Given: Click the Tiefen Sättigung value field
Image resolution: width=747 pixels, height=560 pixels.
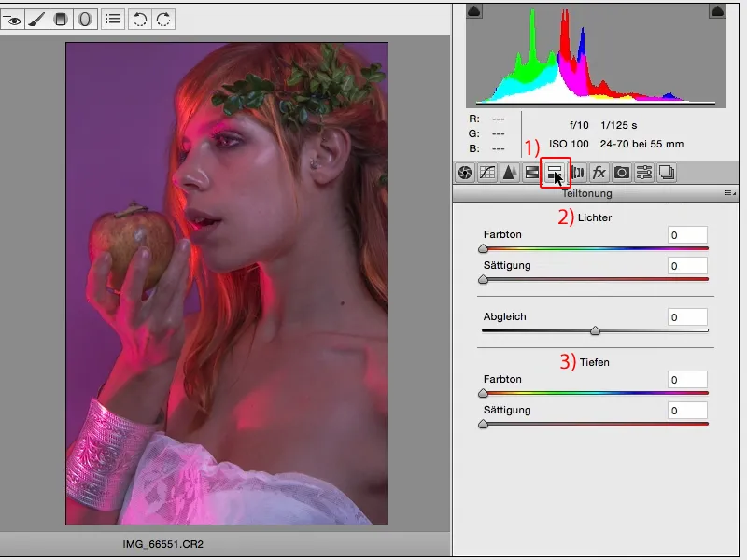Looking at the screenshot, I should click(x=687, y=411).
